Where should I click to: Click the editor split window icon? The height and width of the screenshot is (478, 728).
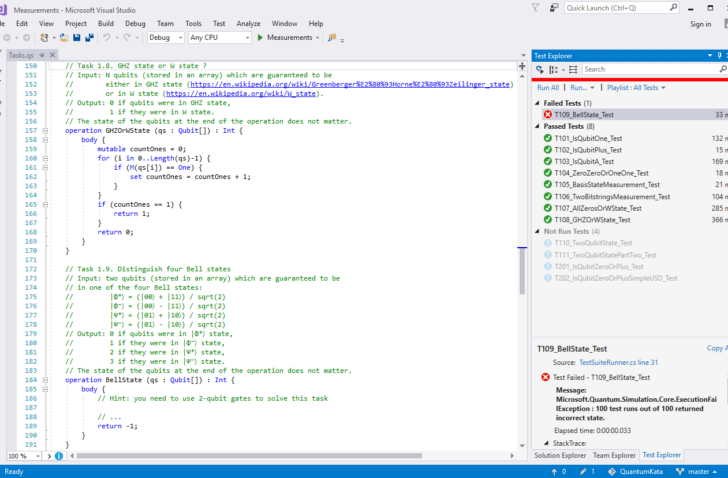pyautogui.click(x=522, y=66)
